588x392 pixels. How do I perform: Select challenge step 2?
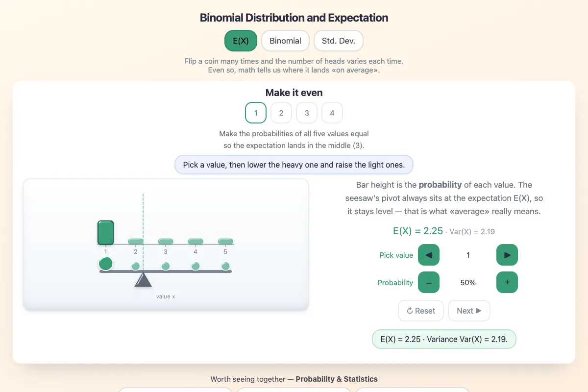pyautogui.click(x=281, y=113)
